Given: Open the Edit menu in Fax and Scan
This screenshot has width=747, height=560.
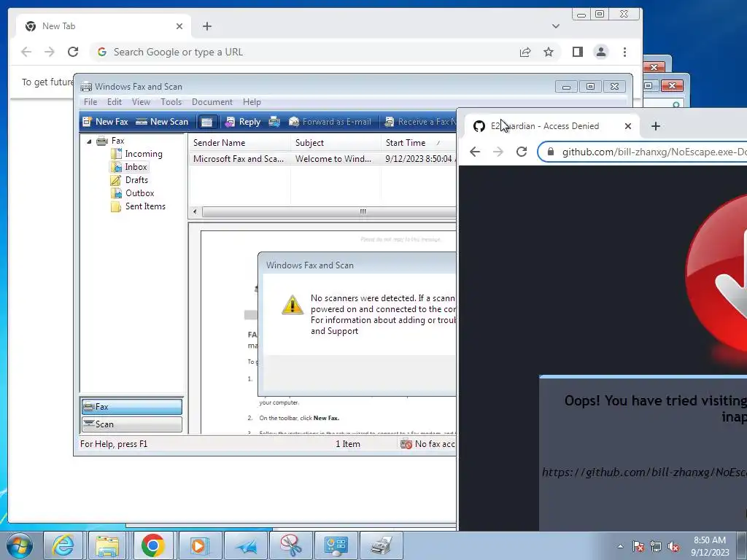Looking at the screenshot, I should (115, 102).
